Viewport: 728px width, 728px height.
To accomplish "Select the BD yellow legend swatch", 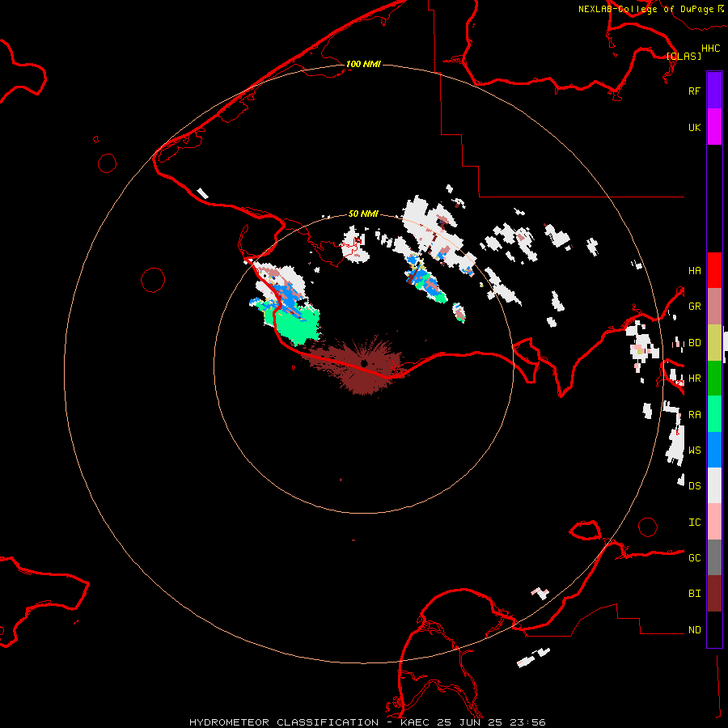I will 714,342.
